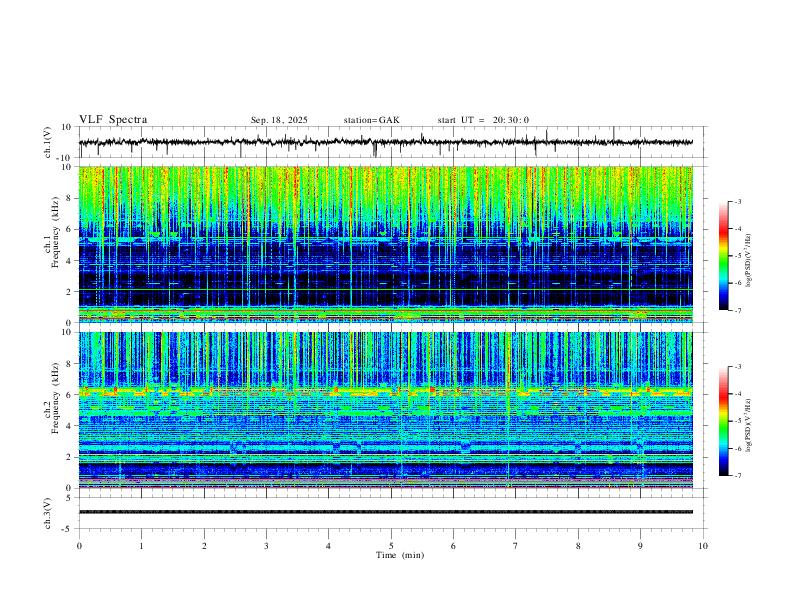Image resolution: width=792 pixels, height=612 pixels.
Task: Click the "ch.3(V)" axis label
Action: click(x=48, y=514)
